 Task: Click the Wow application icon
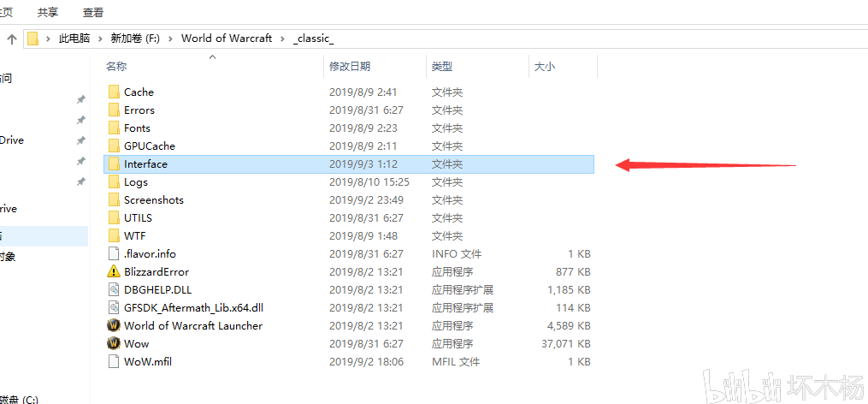point(114,343)
